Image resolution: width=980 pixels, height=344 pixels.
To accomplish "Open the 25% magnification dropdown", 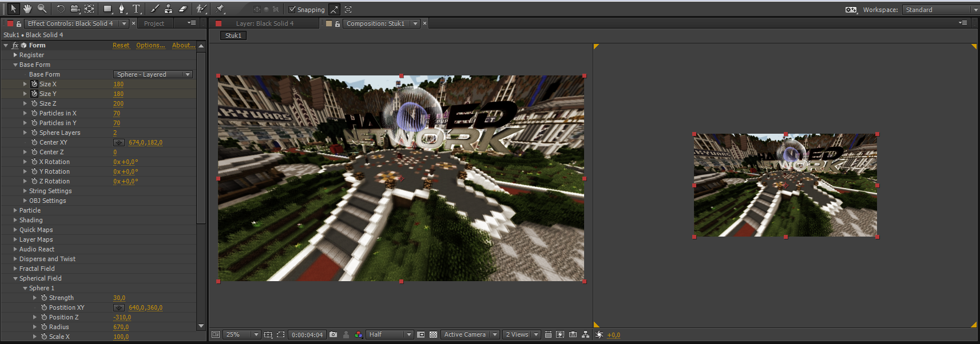I will 243,335.
